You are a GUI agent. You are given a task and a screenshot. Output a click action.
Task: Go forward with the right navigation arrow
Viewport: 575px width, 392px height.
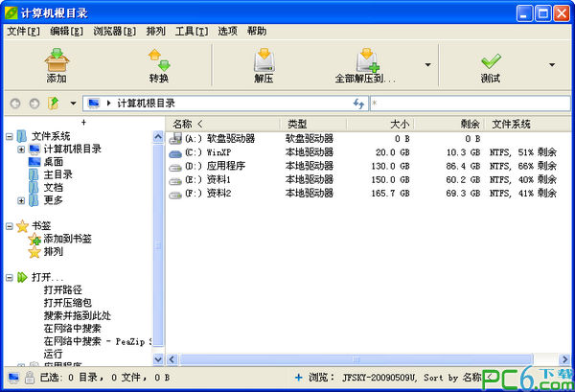click(34, 104)
